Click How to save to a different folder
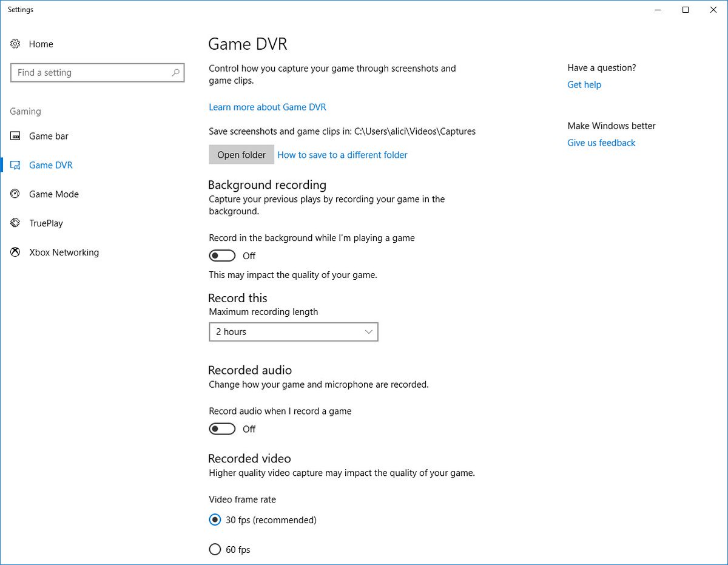This screenshot has width=728, height=565. point(342,155)
